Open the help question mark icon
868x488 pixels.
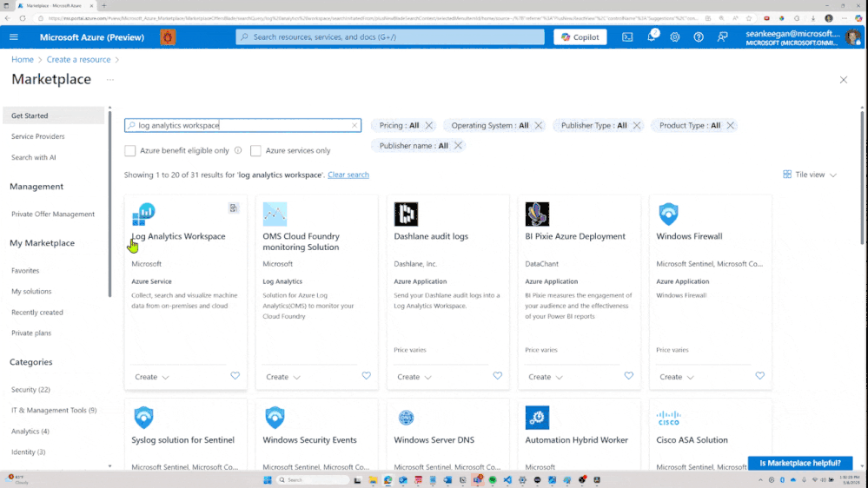tap(699, 37)
